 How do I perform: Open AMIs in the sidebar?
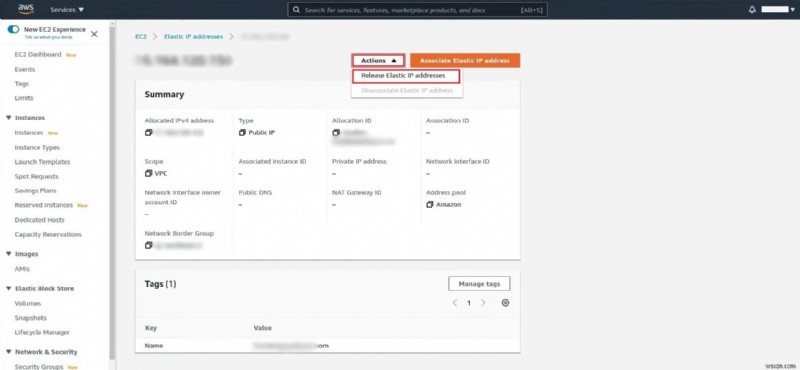pos(22,269)
